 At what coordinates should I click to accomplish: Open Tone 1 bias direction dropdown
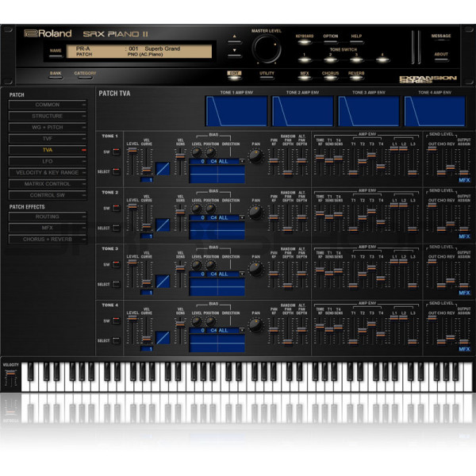coord(242,161)
